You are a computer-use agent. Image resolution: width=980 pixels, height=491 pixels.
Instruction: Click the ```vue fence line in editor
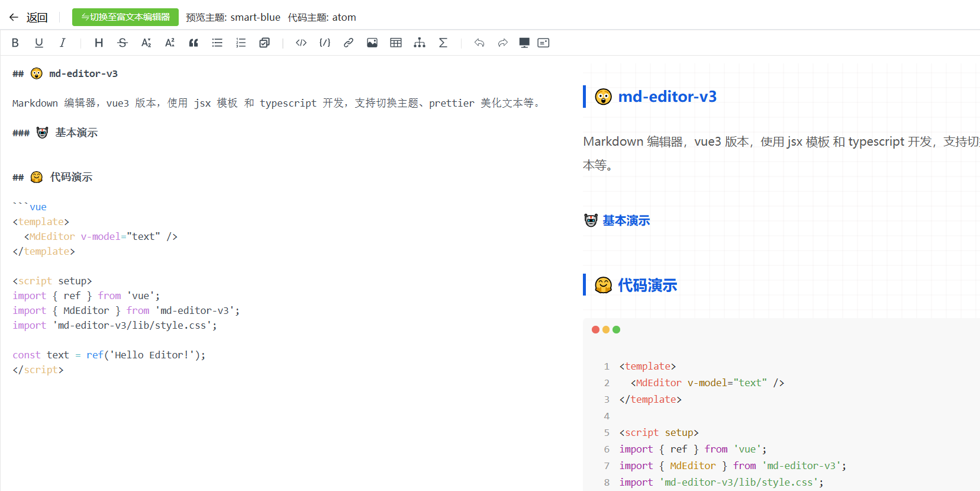tap(30, 207)
